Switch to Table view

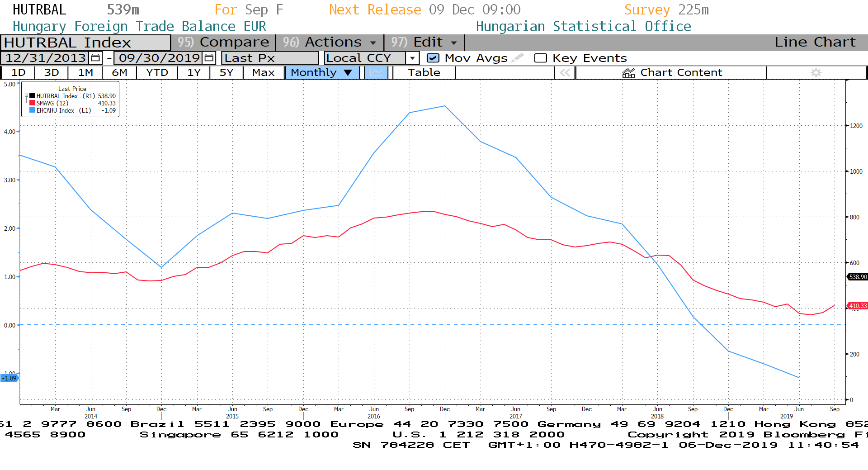(x=424, y=72)
